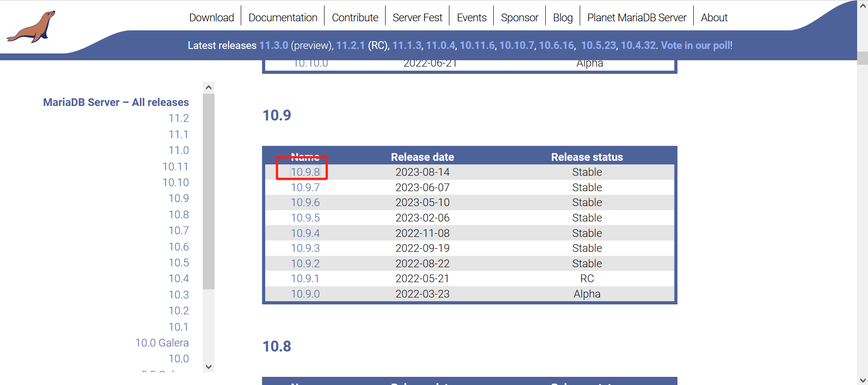Screen dimensions: 868x385
Task: Click the Release status column header
Action: pyautogui.click(x=587, y=157)
